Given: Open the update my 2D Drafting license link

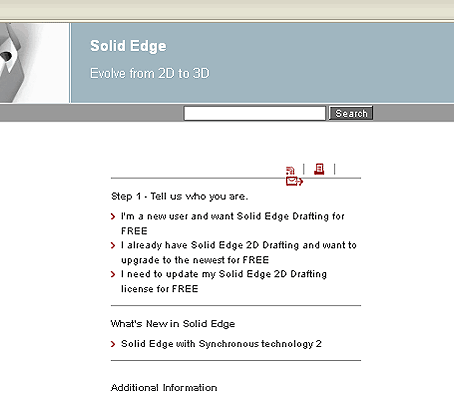Looking at the screenshot, I should pyautogui.click(x=224, y=281).
